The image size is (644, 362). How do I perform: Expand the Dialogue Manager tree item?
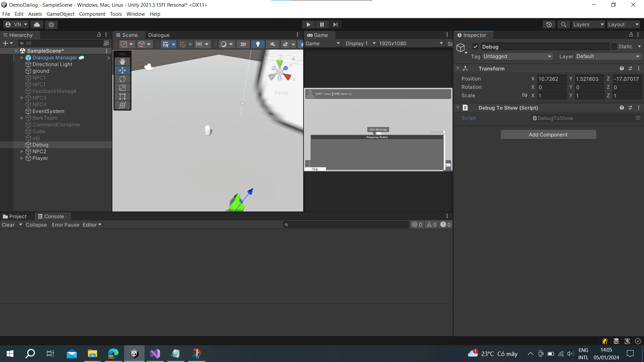tap(22, 58)
